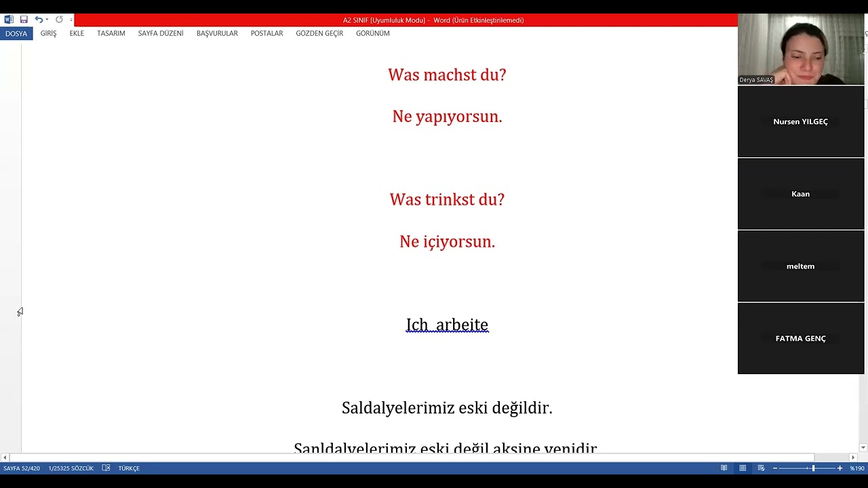Click the SAYFA 52/420 page indicator
Viewport: 868px width, 488px height.
coord(22,468)
